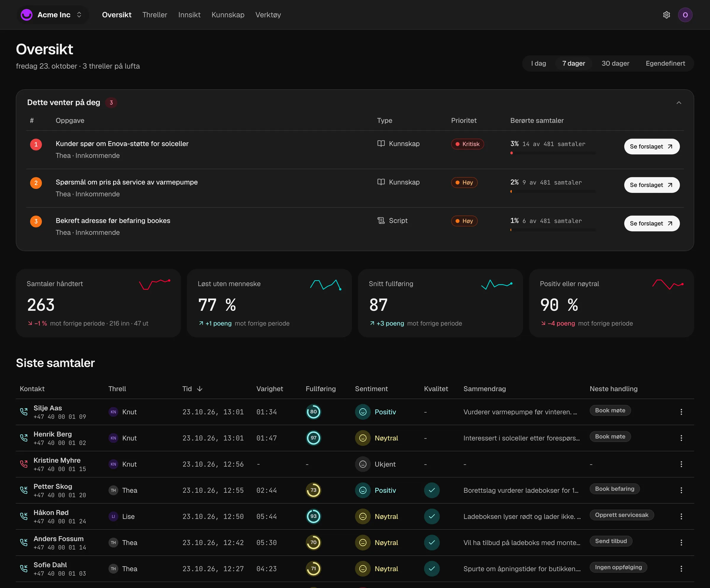Open row menu for Sofie Dahl

click(x=681, y=569)
